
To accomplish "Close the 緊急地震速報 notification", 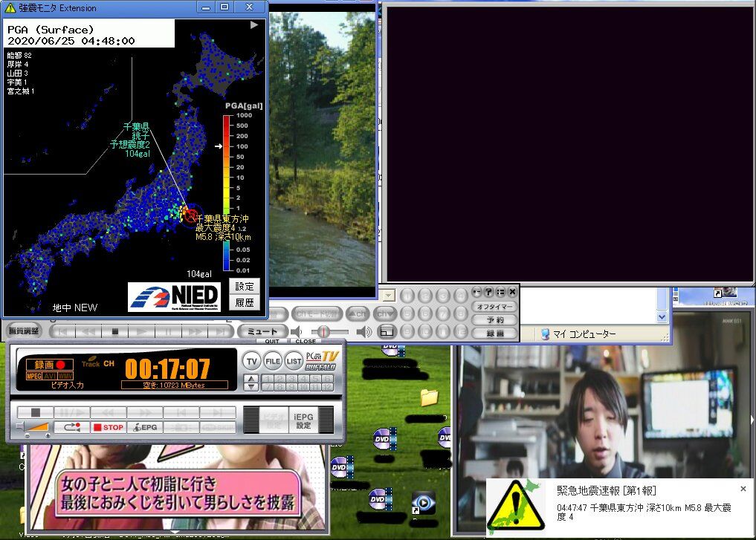I will coord(743,489).
